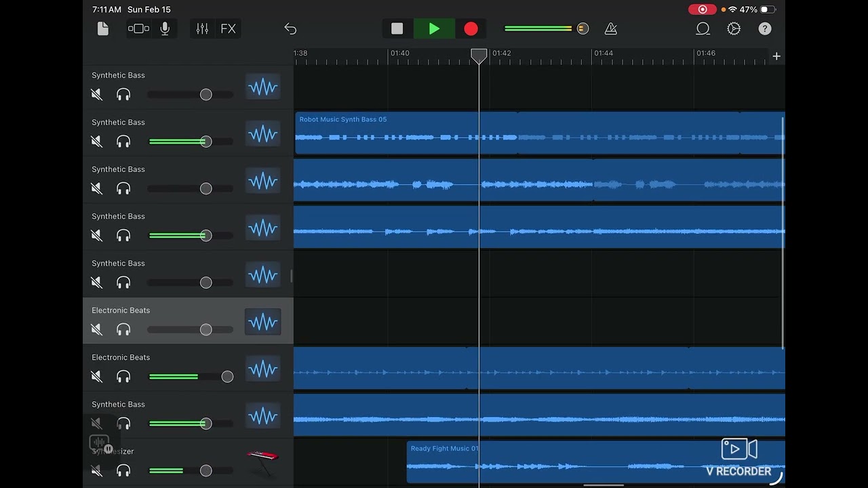Switch view with the tracks/instrument view button

pyautogui.click(x=138, y=28)
